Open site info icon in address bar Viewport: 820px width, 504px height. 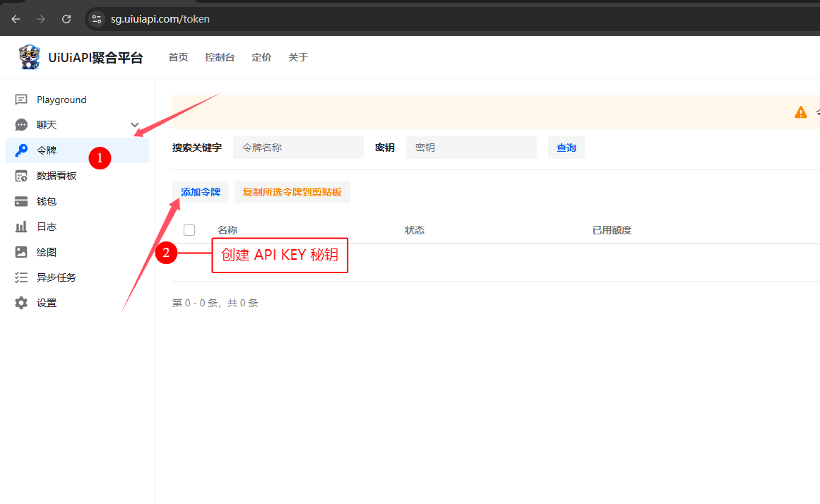pos(97,19)
